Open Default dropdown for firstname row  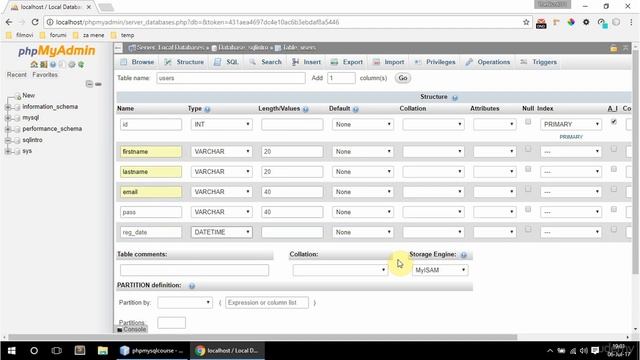(362, 152)
